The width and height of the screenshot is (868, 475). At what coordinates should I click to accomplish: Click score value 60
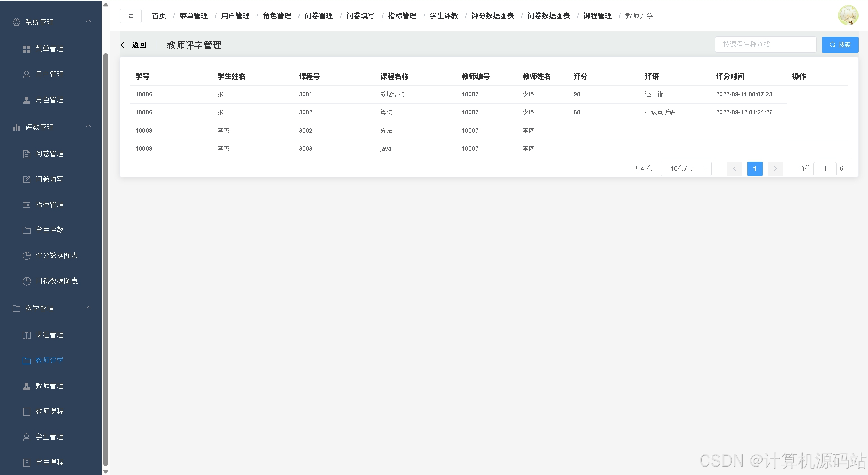(x=577, y=112)
